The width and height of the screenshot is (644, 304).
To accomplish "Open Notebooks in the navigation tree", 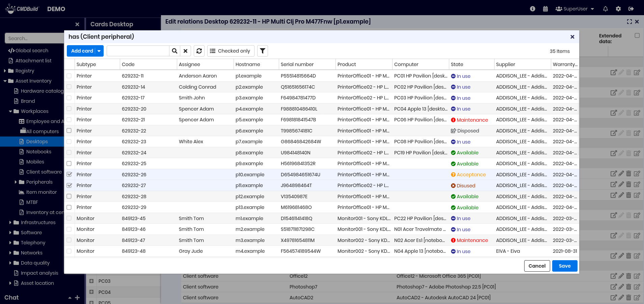I will click(x=38, y=152).
